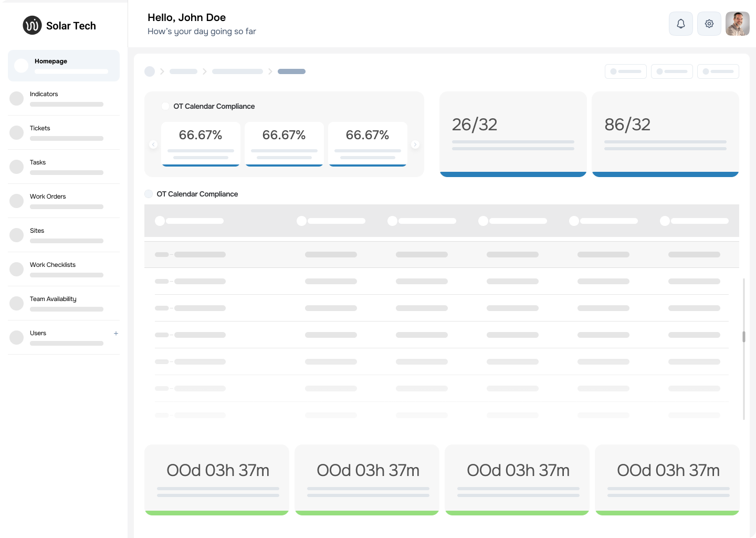Click the Homepage indicator circle

tap(20, 65)
